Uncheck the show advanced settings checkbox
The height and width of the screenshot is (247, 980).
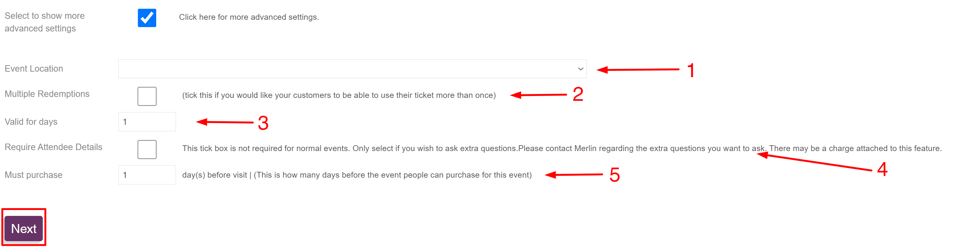click(147, 18)
